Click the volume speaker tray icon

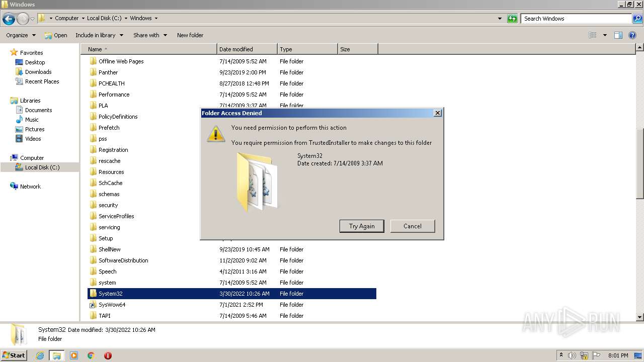(572, 355)
